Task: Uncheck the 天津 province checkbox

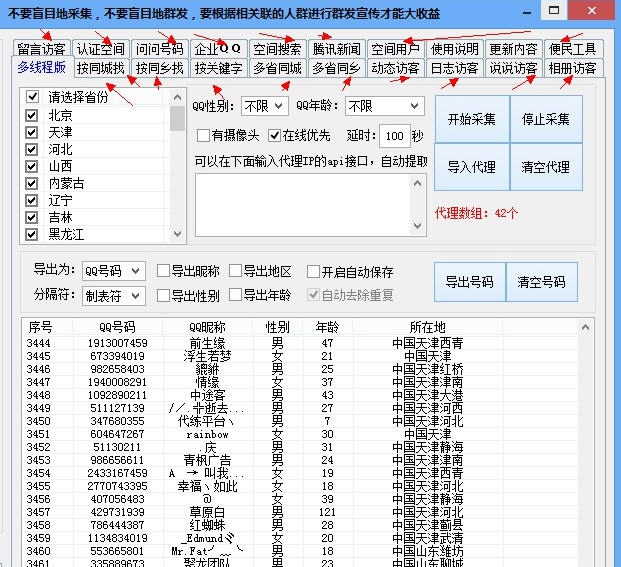Action: pos(31,132)
